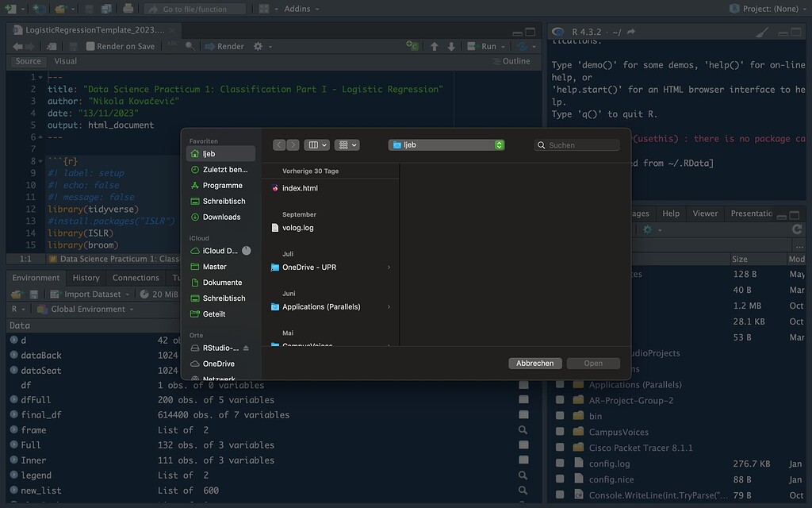Switch to the History tab

point(86,278)
